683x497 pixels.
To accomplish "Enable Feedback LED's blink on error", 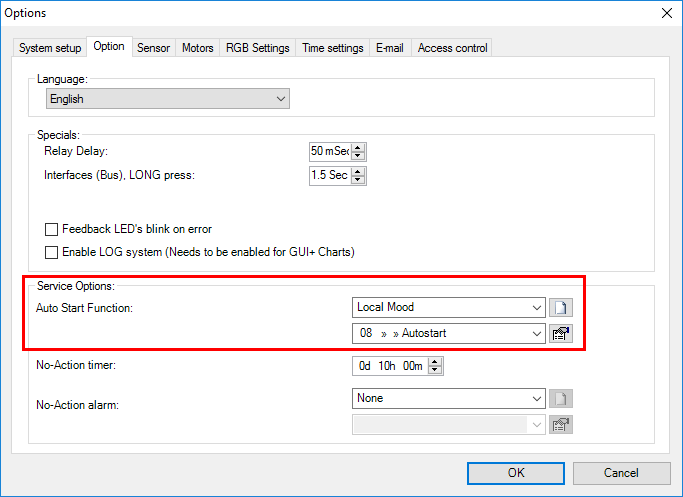I will (x=52, y=229).
